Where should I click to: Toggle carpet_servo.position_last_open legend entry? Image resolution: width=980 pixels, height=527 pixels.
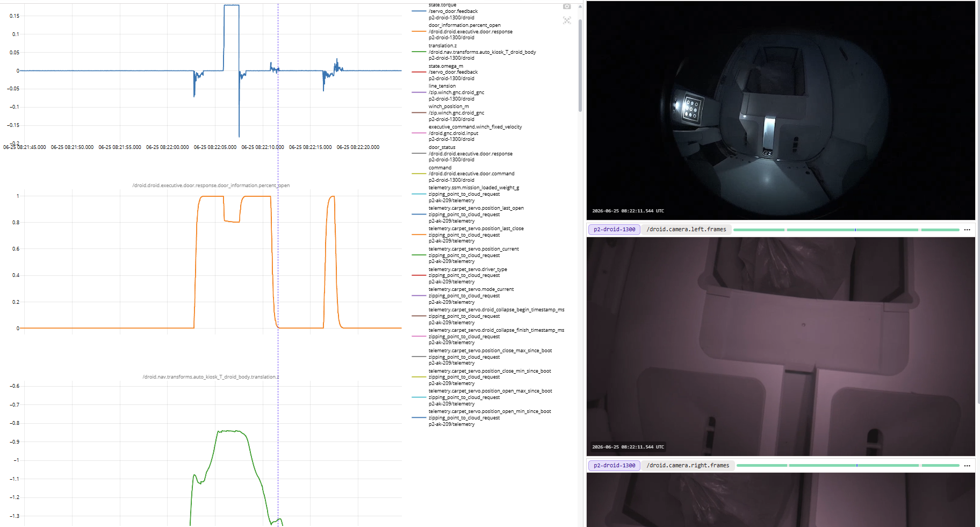coord(467,215)
